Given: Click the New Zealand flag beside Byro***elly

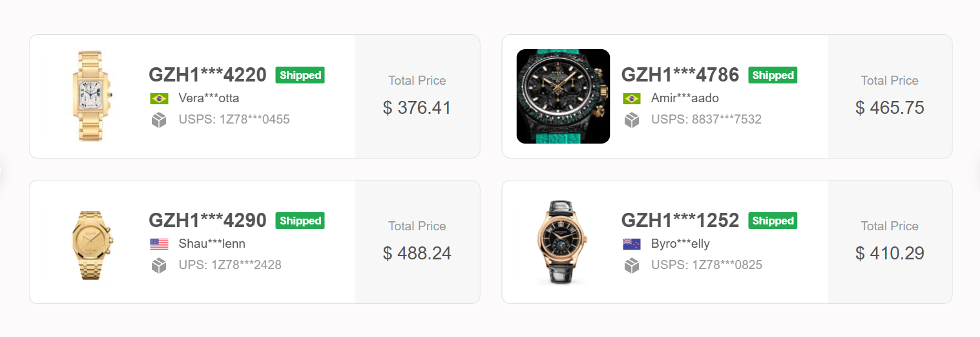Looking at the screenshot, I should (631, 244).
